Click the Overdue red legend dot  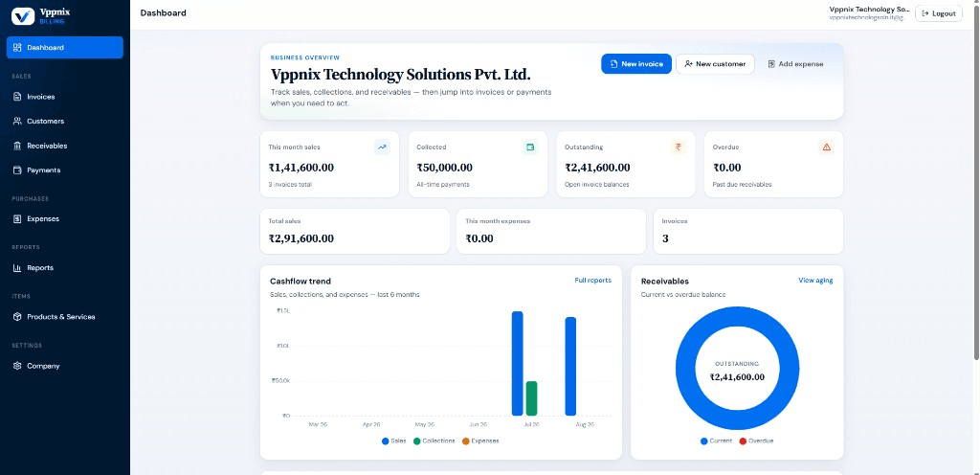click(743, 441)
